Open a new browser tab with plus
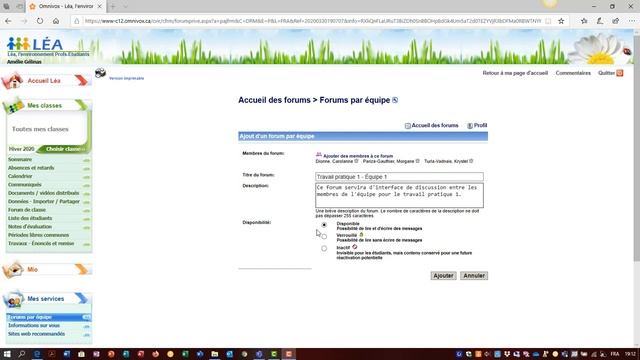Screen dimensions: 640x360 113,7
